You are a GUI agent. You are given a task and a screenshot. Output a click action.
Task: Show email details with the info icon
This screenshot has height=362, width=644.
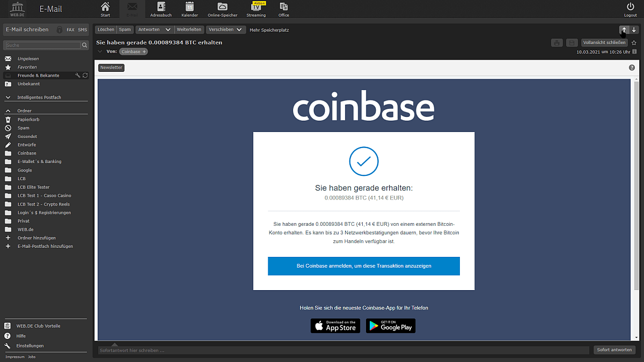pyautogui.click(x=634, y=52)
